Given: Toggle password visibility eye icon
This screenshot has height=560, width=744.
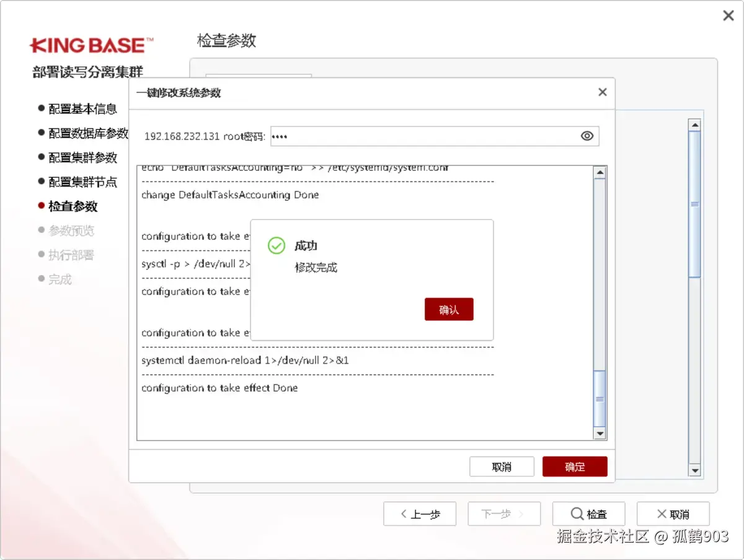Looking at the screenshot, I should [x=587, y=136].
